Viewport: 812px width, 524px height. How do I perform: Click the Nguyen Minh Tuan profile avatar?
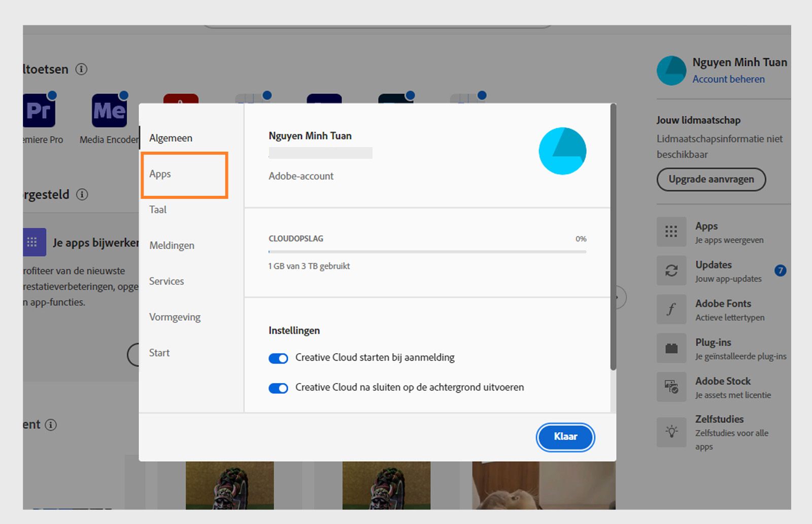671,71
